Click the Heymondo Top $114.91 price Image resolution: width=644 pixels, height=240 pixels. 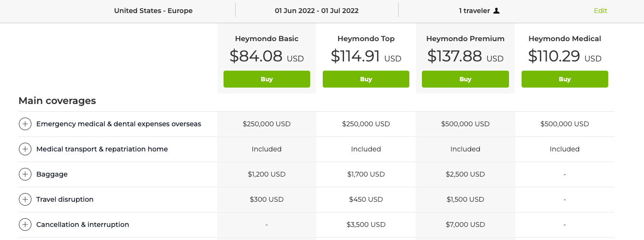pos(366,56)
